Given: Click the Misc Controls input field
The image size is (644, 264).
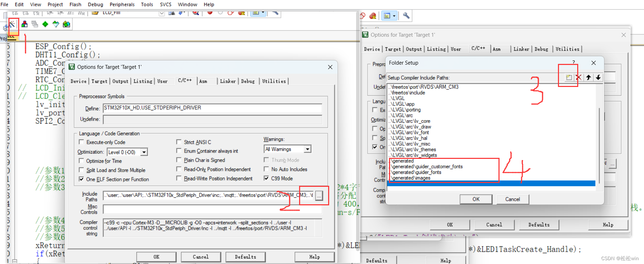Looking at the screenshot, I should 212,210.
